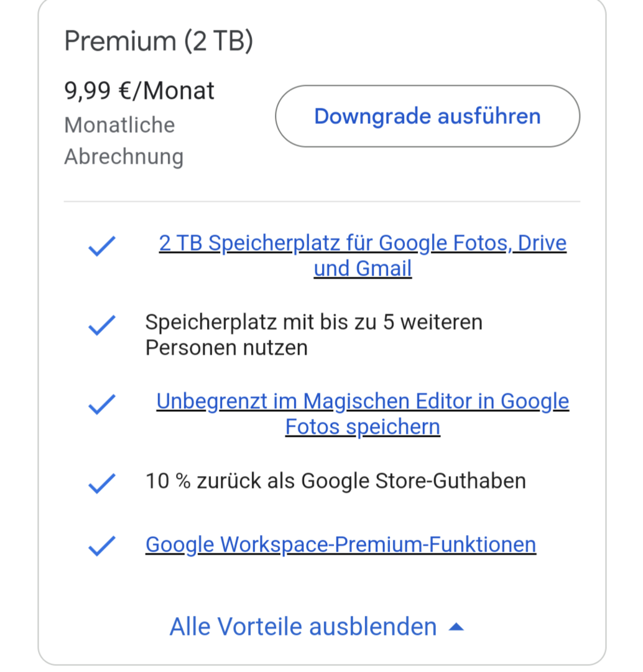
Task: Click the divider line below billing info
Action: click(321, 202)
